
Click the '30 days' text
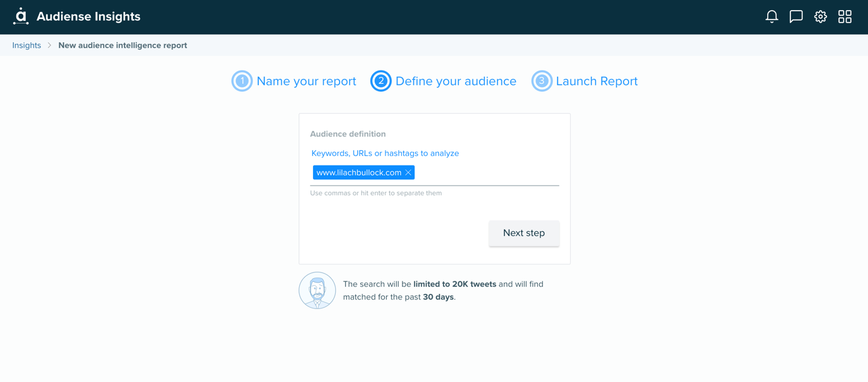pos(438,297)
